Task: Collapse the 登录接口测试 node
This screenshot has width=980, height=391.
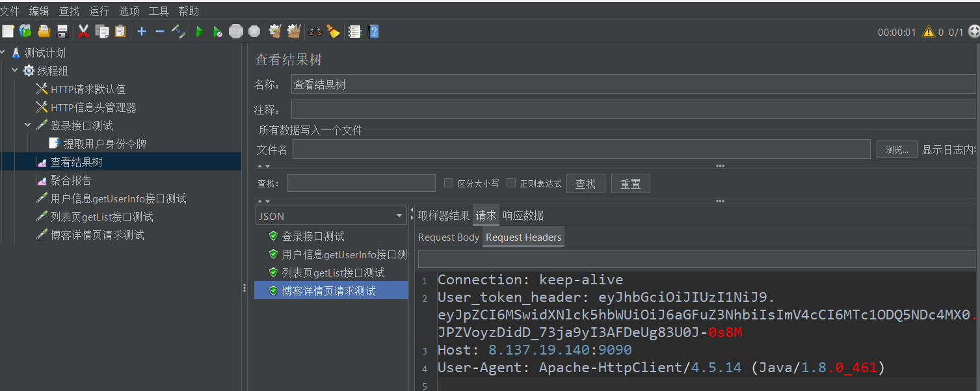Action: click(x=28, y=126)
